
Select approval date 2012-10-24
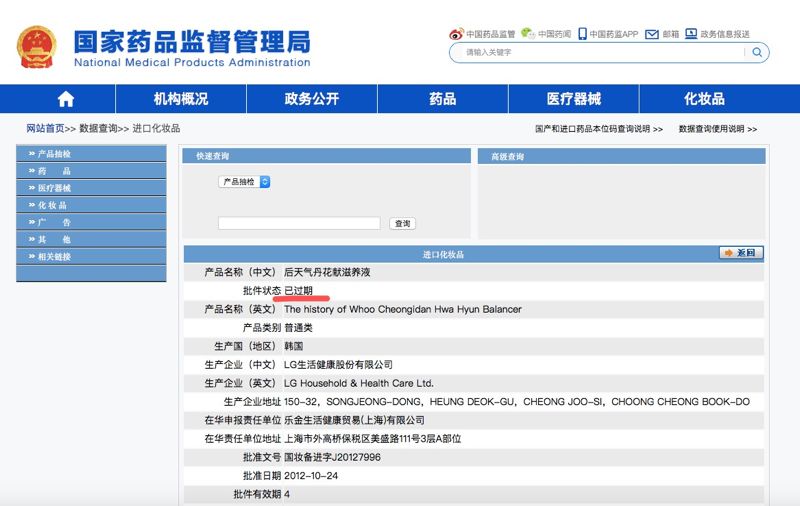click(311, 476)
